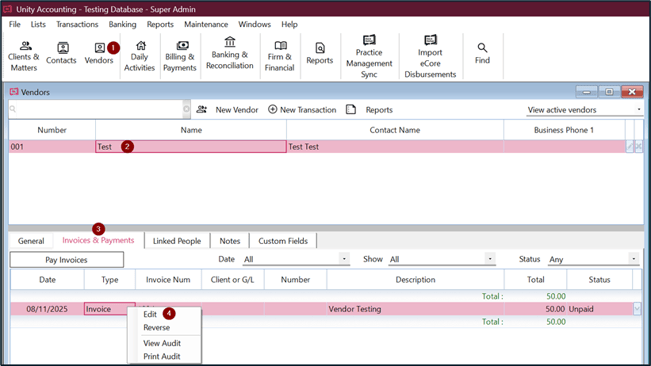Clear the vendor search field
Image resolution: width=651 pixels, height=366 pixels.
click(186, 109)
